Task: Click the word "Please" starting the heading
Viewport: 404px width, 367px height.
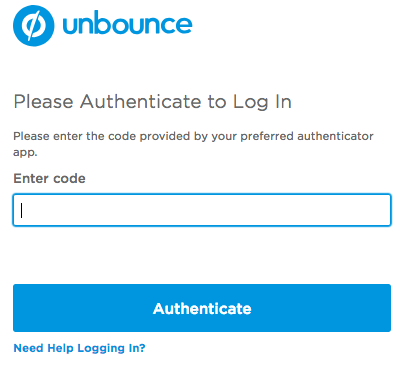Action: click(43, 102)
